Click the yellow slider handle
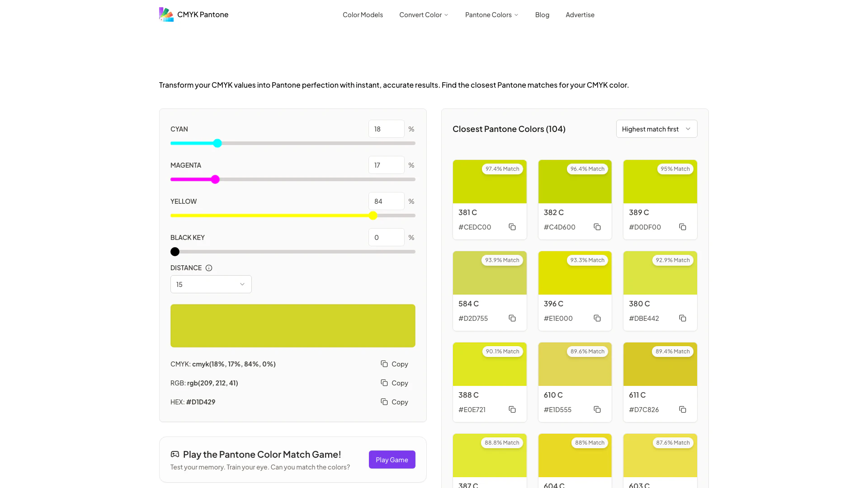The image size is (868, 488). click(373, 216)
